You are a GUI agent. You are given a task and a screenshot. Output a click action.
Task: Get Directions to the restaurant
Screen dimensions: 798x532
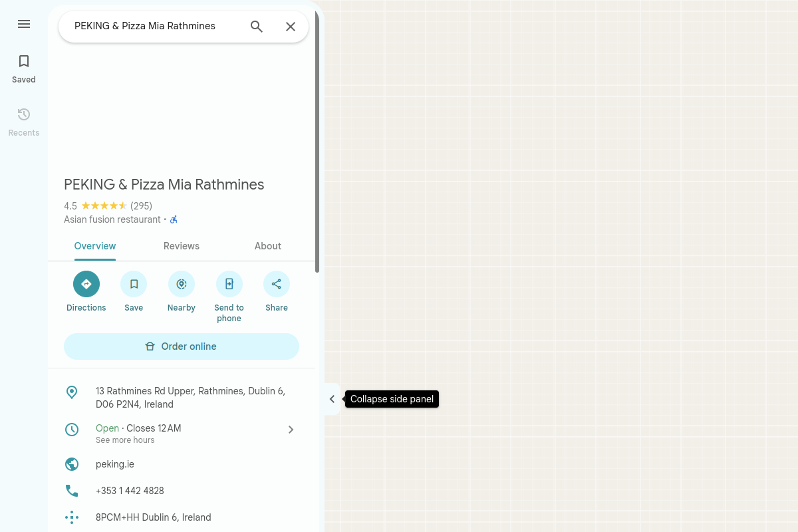pos(86,292)
